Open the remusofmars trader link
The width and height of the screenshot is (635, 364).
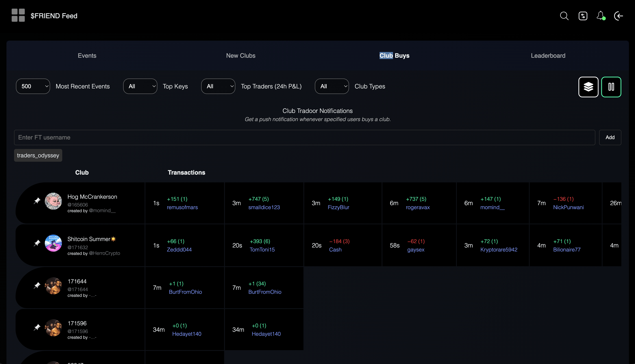182,207
